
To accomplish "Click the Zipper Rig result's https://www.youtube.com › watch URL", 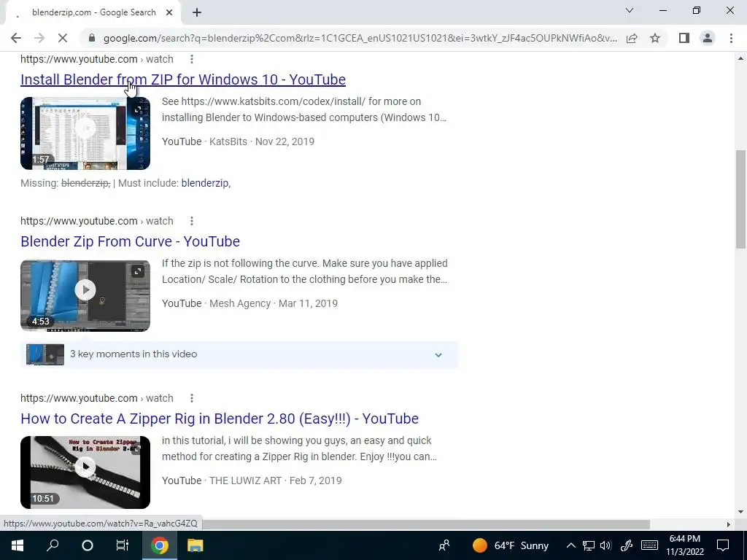I will click(97, 398).
